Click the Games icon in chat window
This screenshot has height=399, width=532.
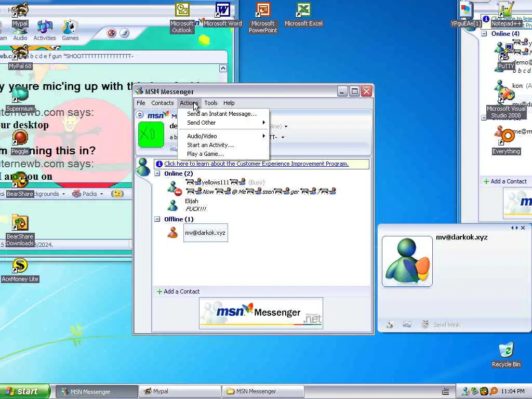[70, 31]
